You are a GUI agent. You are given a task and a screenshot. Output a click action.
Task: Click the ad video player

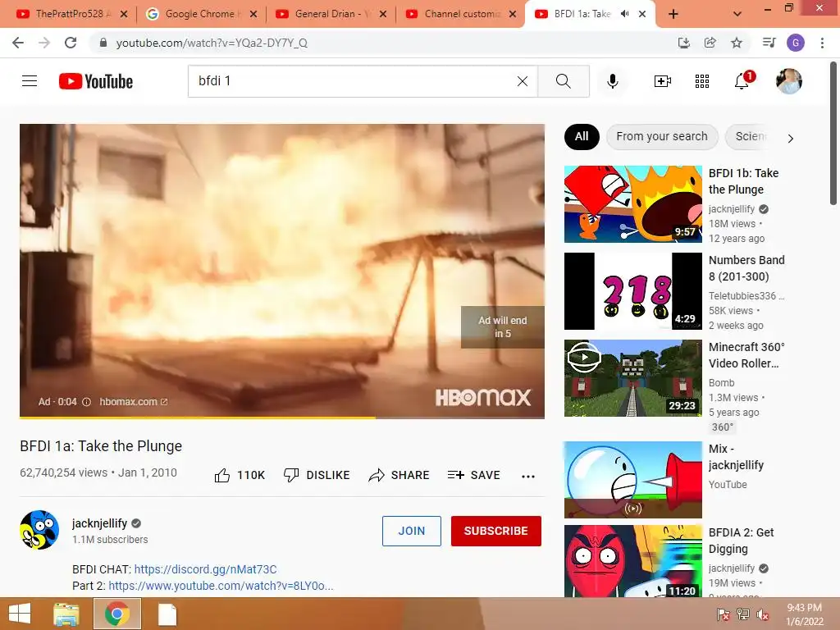(282, 271)
